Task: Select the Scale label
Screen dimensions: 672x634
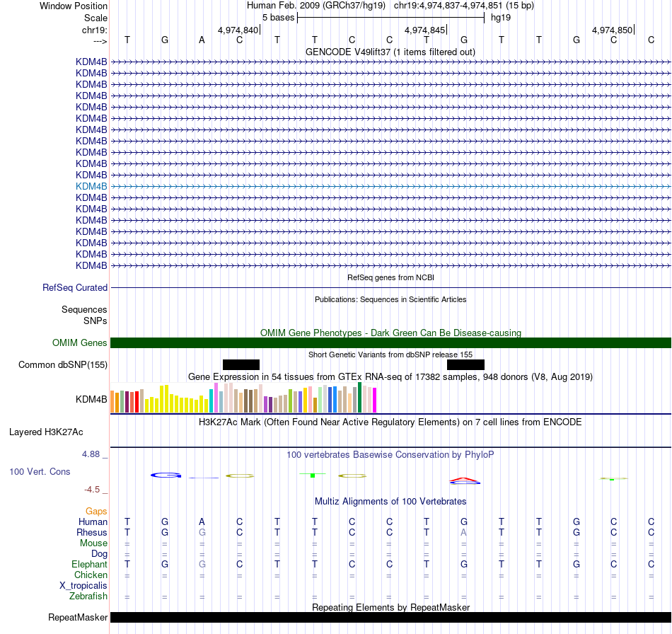Action: (95, 18)
